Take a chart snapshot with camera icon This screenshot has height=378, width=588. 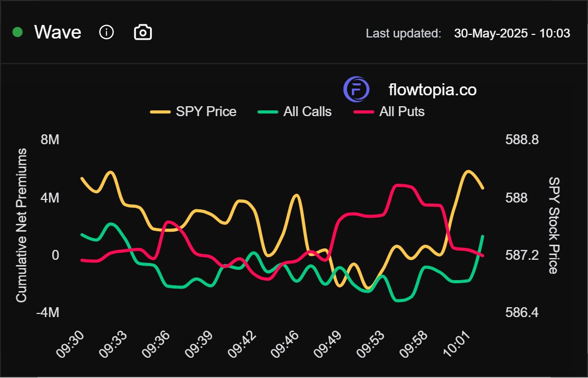click(x=143, y=32)
